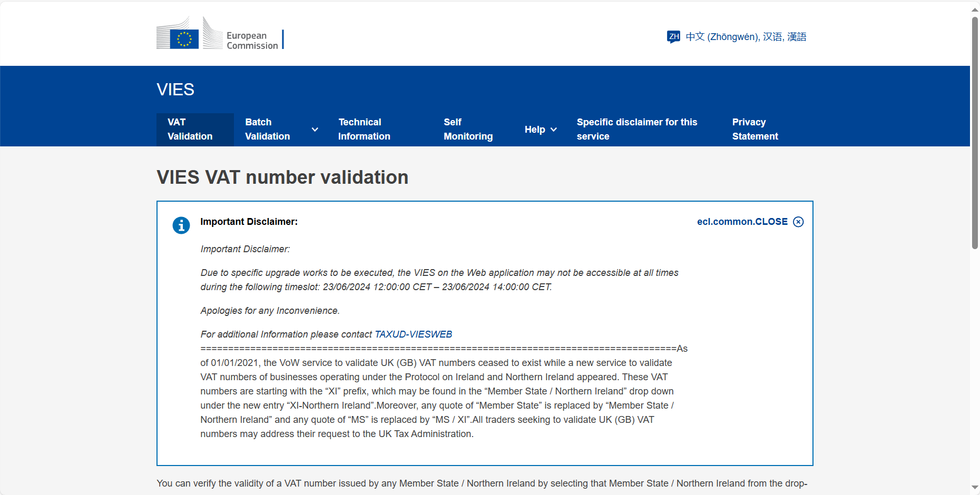The image size is (980, 495).
Task: Click the VIES site title
Action: pos(175,90)
